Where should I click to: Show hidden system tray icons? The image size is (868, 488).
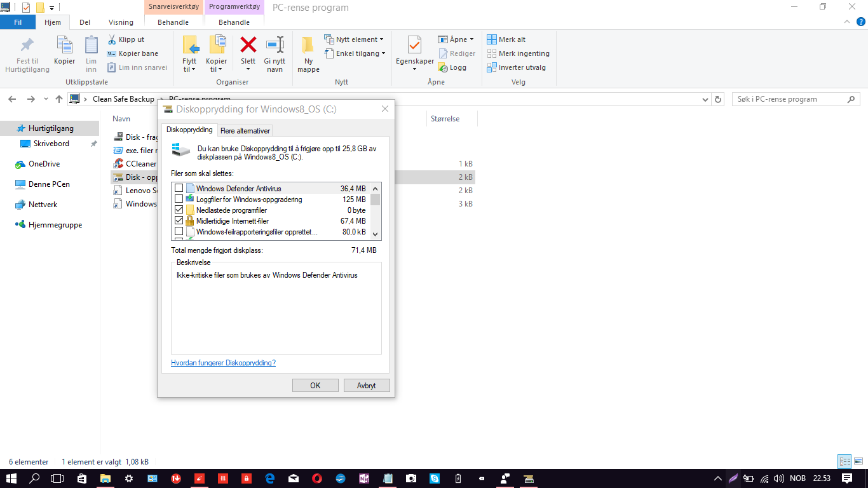(x=717, y=478)
